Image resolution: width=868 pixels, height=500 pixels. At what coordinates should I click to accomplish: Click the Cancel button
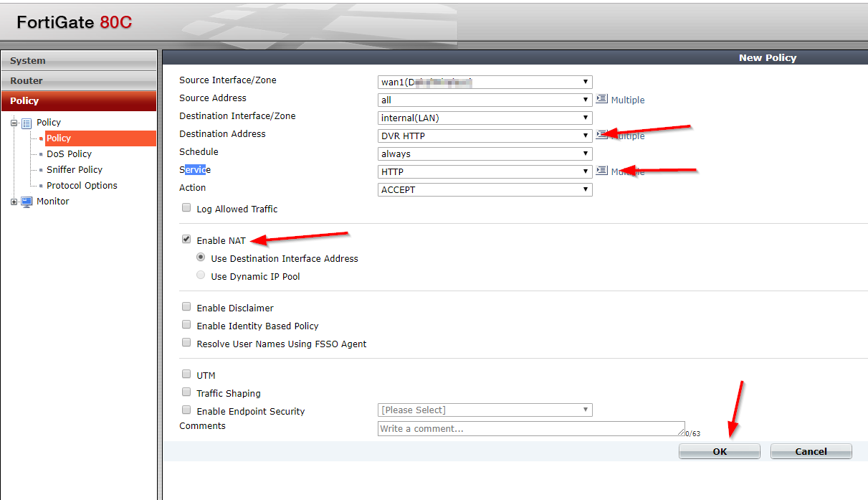click(x=811, y=451)
